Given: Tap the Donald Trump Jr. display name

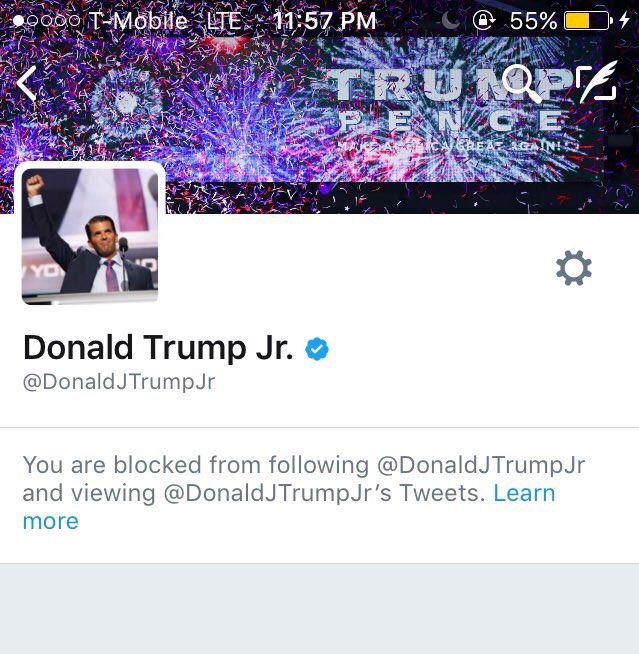Looking at the screenshot, I should pos(158,347).
